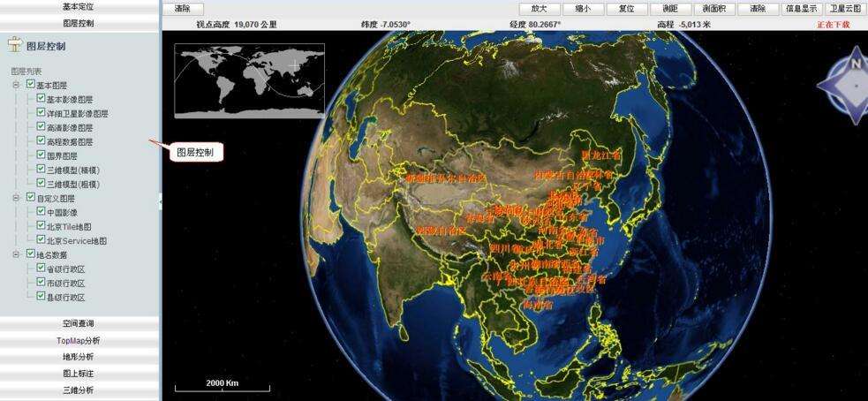This screenshot has width=868, height=401.
Task: Click the 信息显示 button
Action: pyautogui.click(x=802, y=9)
